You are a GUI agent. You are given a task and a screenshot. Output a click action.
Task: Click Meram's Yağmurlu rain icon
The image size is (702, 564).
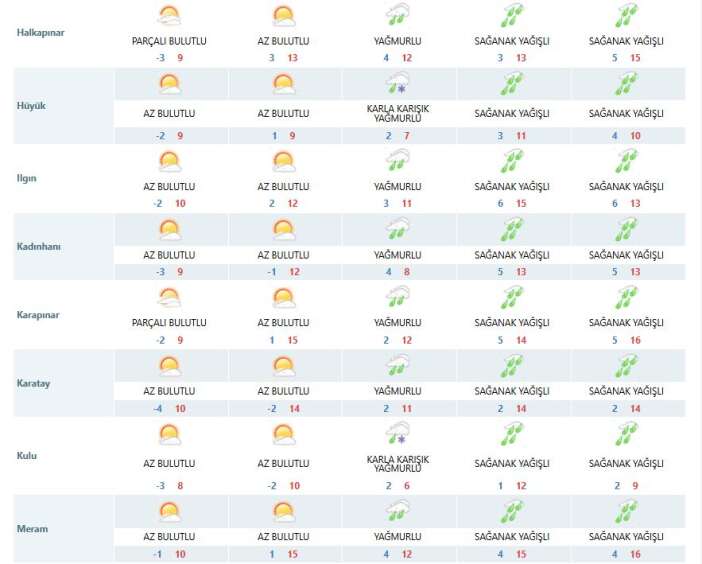pos(397,511)
